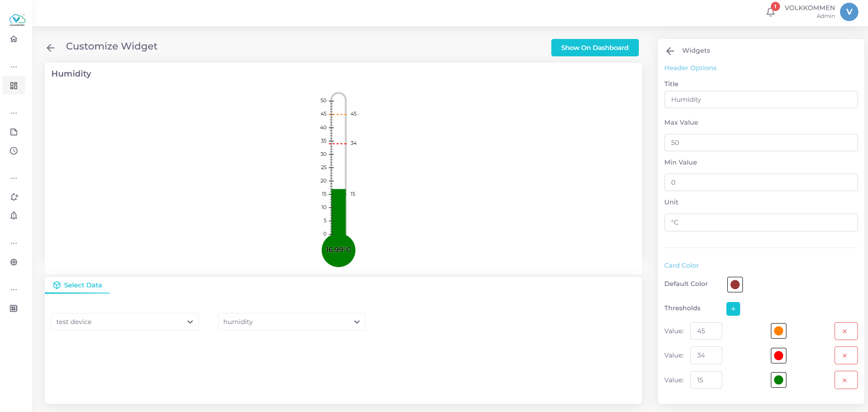Click the clock history sidebar icon
This screenshot has width=868, height=412.
coord(14,151)
